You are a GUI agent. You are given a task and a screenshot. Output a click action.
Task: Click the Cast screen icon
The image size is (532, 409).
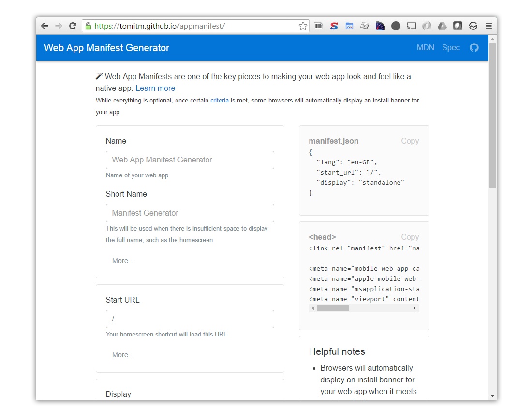tap(411, 26)
